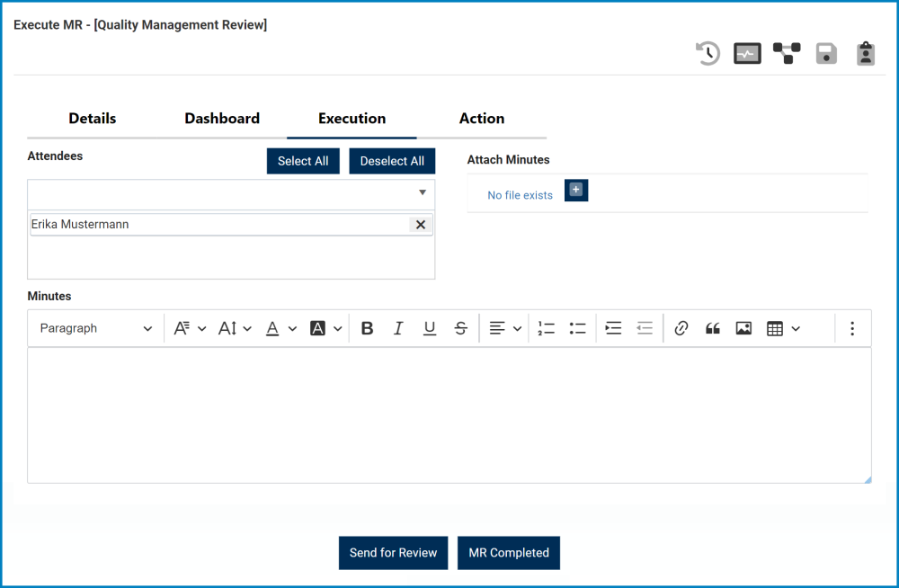Open the version history icon

tap(708, 53)
